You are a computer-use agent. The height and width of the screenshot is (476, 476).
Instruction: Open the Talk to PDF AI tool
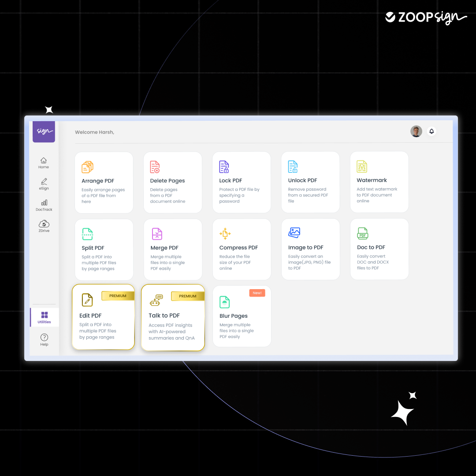pos(173,317)
